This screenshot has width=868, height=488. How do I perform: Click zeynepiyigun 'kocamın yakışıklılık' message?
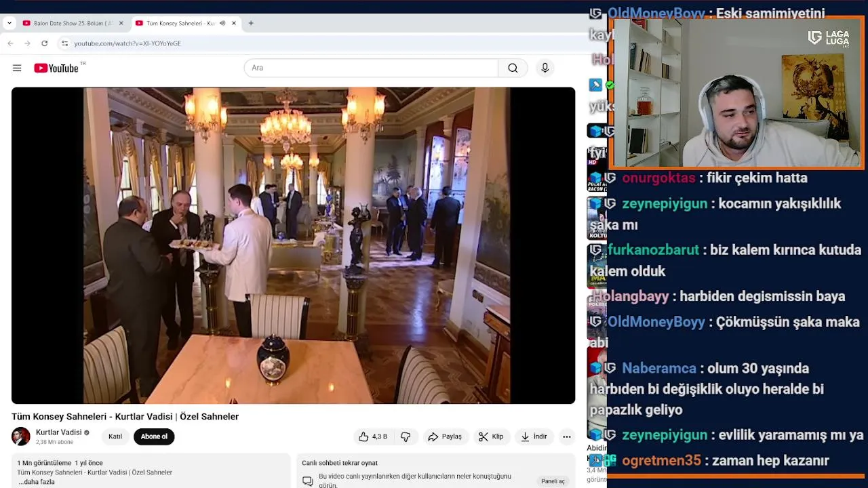coord(715,214)
